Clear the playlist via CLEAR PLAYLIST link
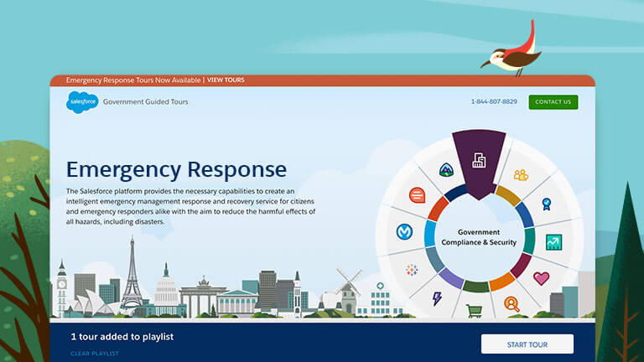 95,354
